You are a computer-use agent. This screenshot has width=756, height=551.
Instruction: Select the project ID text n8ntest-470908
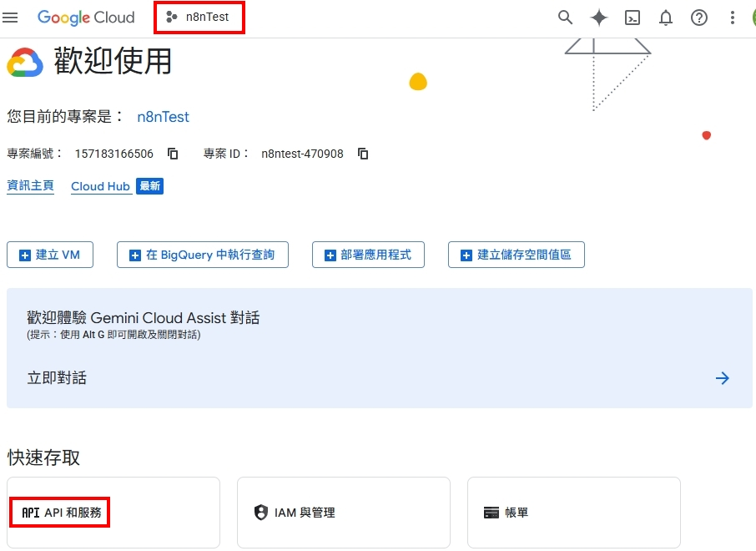coord(302,154)
